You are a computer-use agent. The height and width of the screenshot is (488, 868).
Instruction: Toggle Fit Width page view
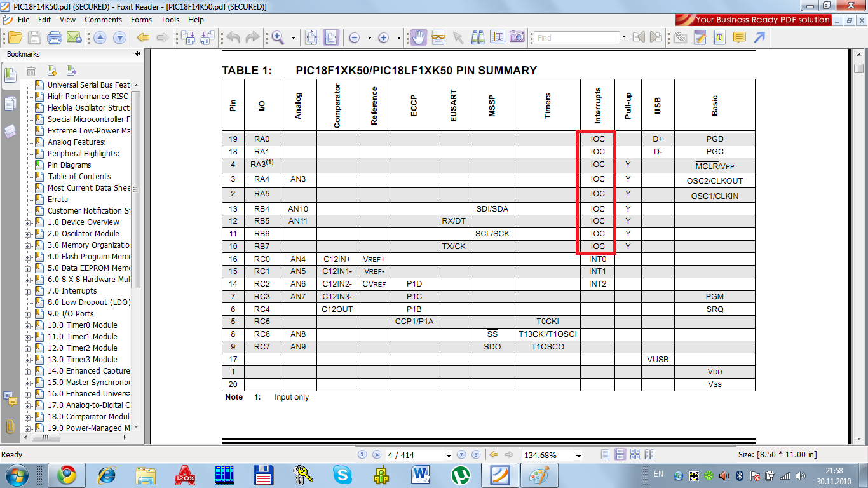[330, 37]
